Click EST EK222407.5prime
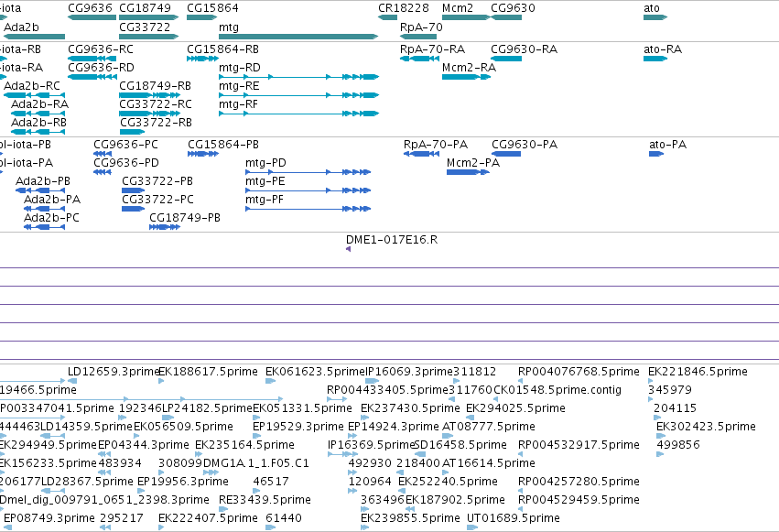The height and width of the screenshot is (532, 779). pos(163,527)
